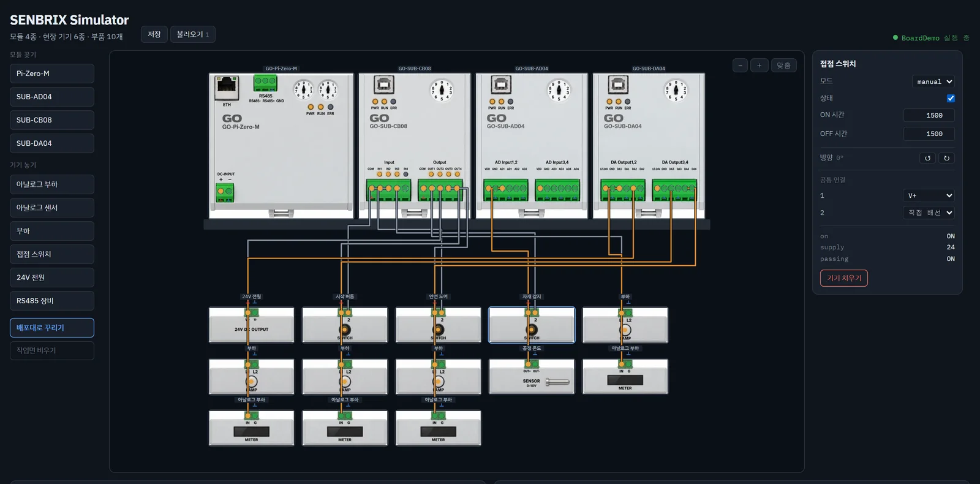Screen dimensions: 980x484
Task: Click the OFF 시간 input field
Action: tap(929, 134)
